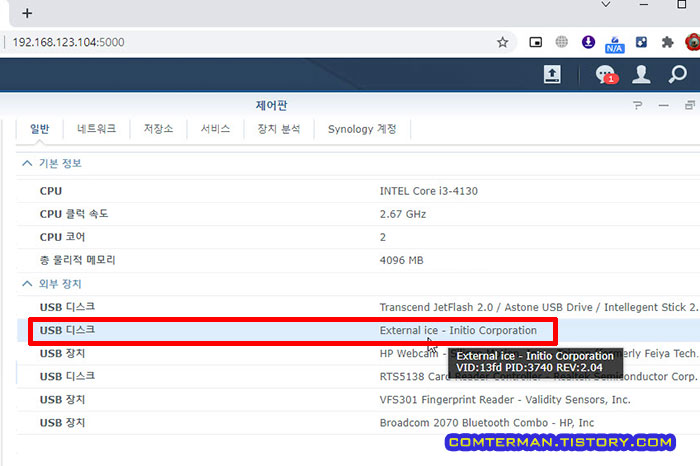The height and width of the screenshot is (466, 700).
Task: Select the RTS5138 Card Reader row
Action: coord(358,376)
